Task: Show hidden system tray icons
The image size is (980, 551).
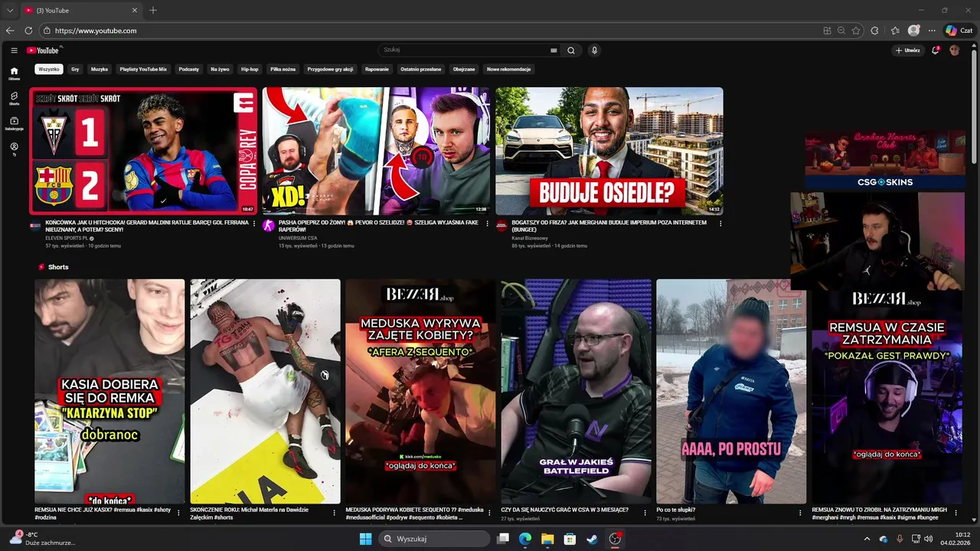Action: click(x=867, y=539)
